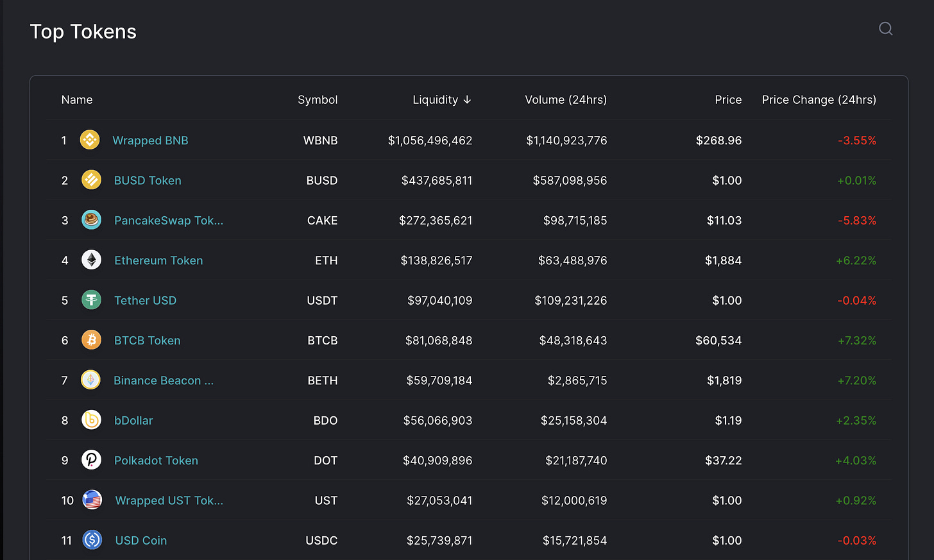
Task: Sort by the Name column header
Action: pos(77,99)
